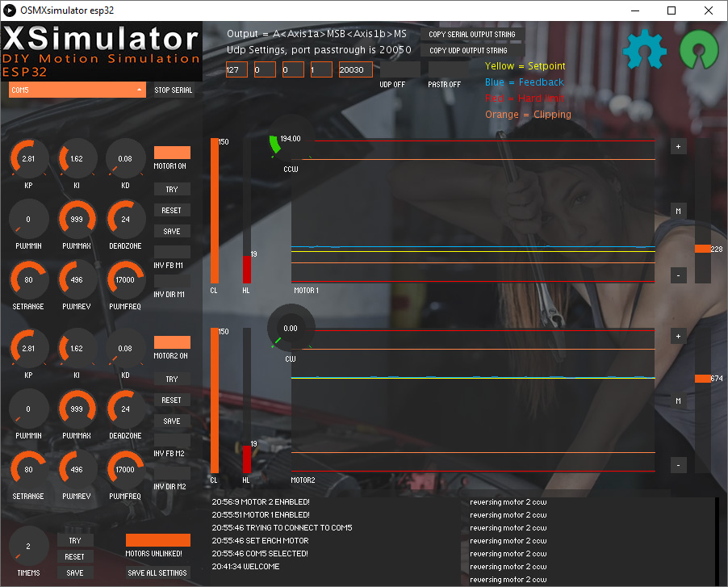Click Motor 1 PWMREV knob
728x587 pixels.
(77, 279)
